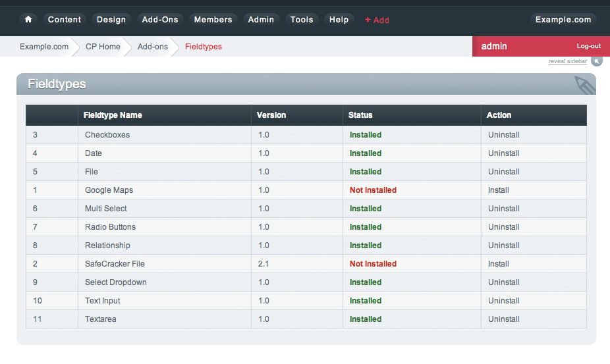Click the reveal sidebar arrow icon

click(596, 61)
